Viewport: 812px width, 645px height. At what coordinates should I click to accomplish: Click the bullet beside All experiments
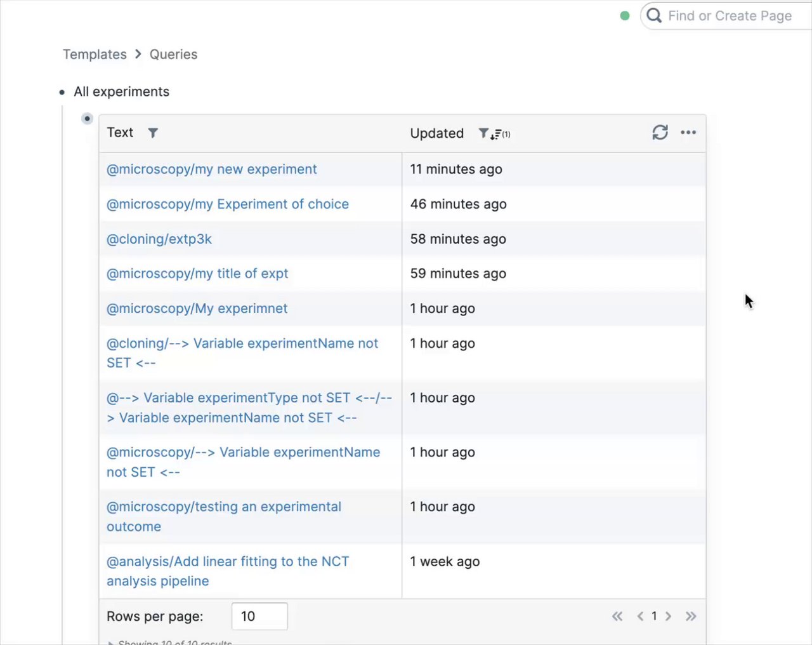point(62,92)
